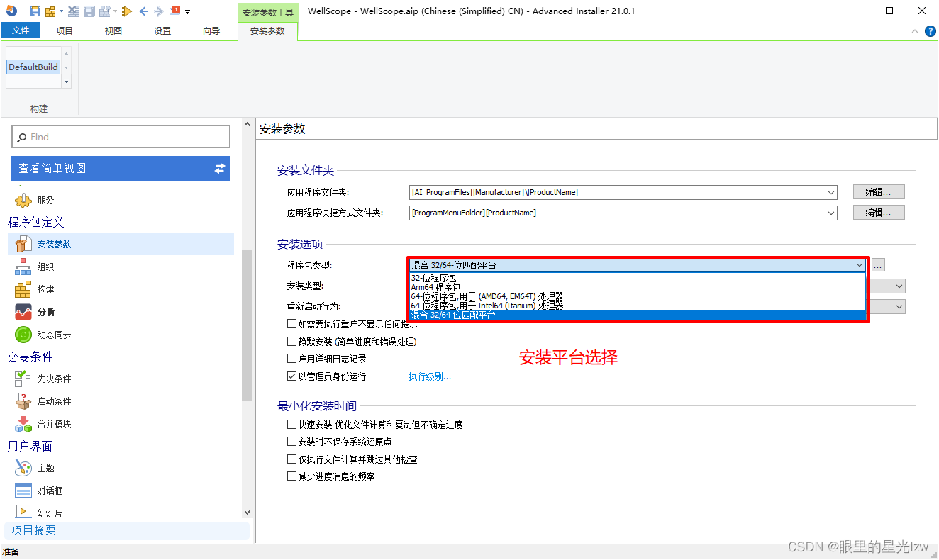
Task: Choose 64-位程序包 for Intel64 Itanium processors
Action: tap(637, 306)
